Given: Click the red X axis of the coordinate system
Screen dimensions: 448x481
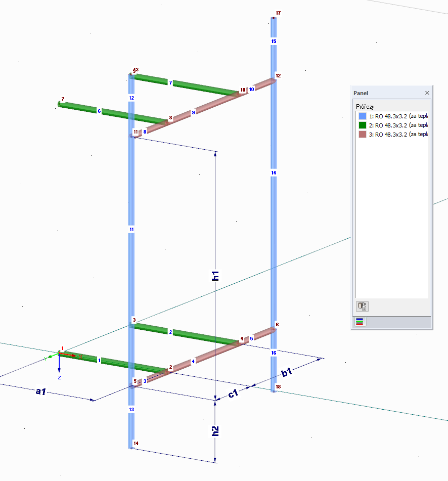Looking at the screenshot, I should coord(67,355).
